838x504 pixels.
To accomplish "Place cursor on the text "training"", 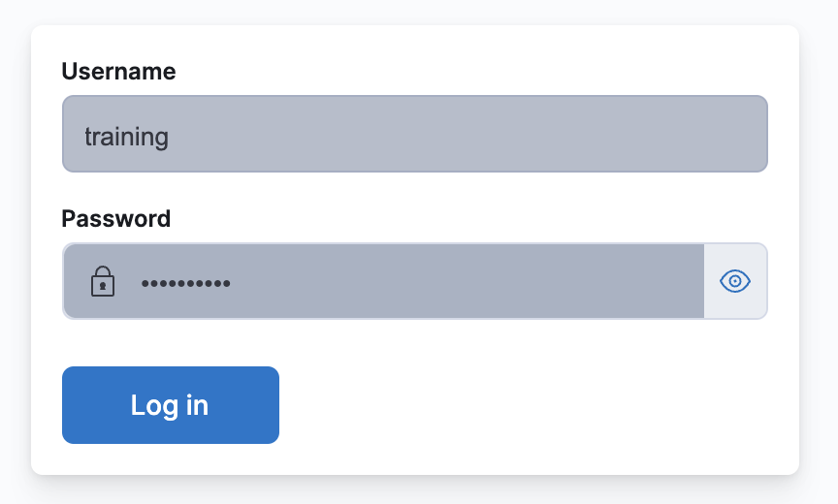I will [x=127, y=137].
